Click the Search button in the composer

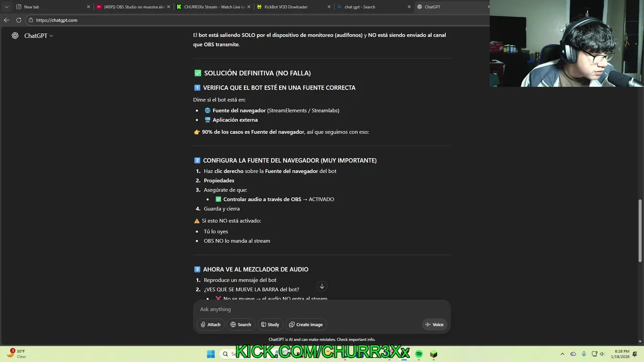[240, 325]
